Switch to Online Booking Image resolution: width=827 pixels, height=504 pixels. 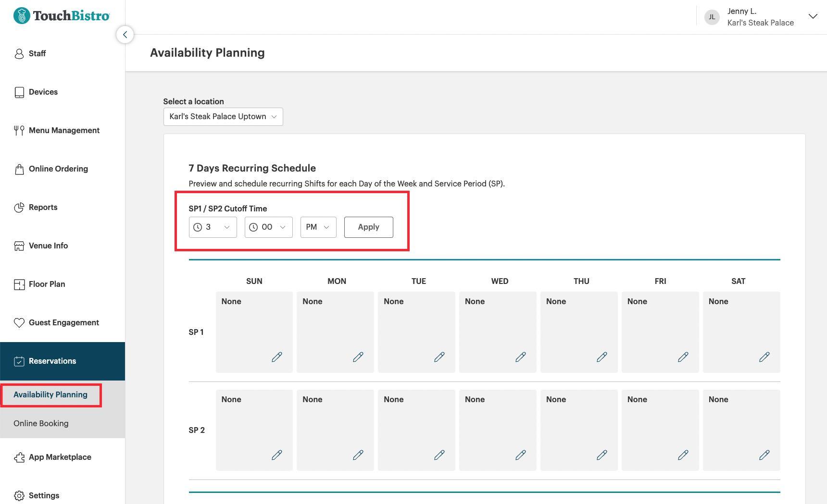tap(41, 423)
